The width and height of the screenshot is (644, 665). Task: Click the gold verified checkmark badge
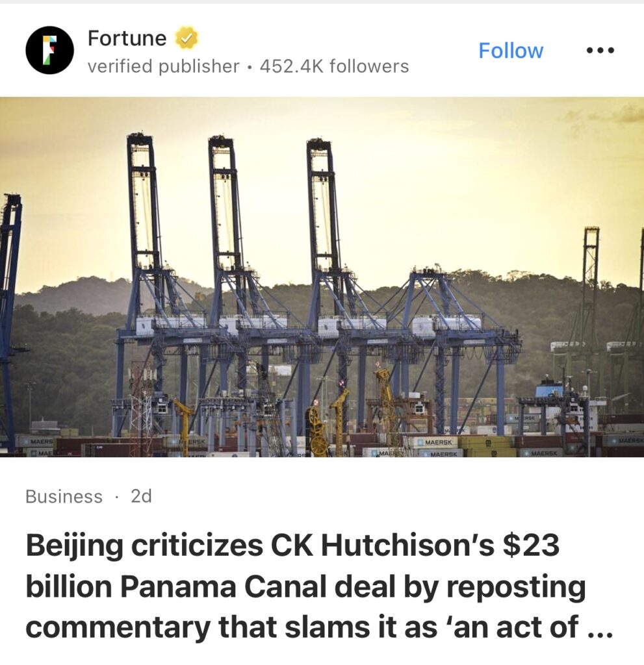pyautogui.click(x=185, y=38)
